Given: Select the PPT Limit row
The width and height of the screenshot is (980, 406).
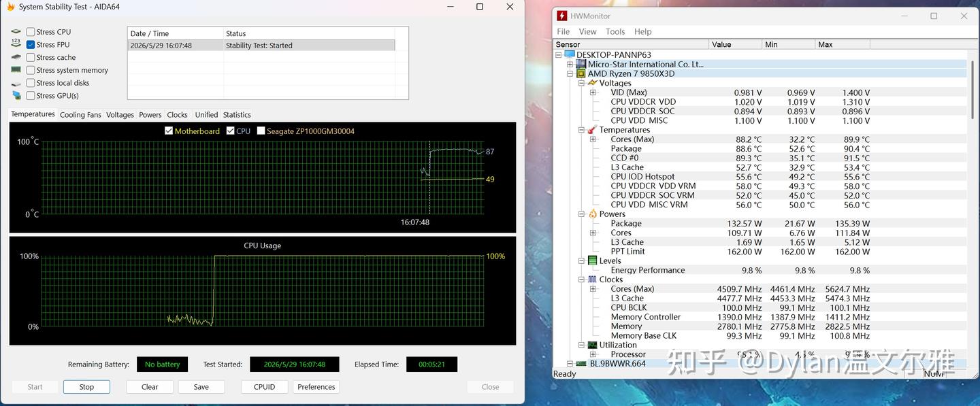Looking at the screenshot, I should [761, 252].
